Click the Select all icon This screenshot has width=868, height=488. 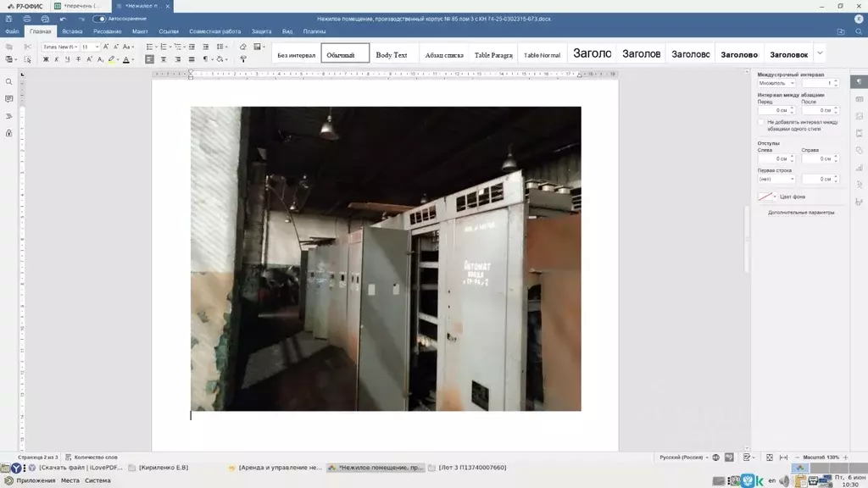[27, 59]
